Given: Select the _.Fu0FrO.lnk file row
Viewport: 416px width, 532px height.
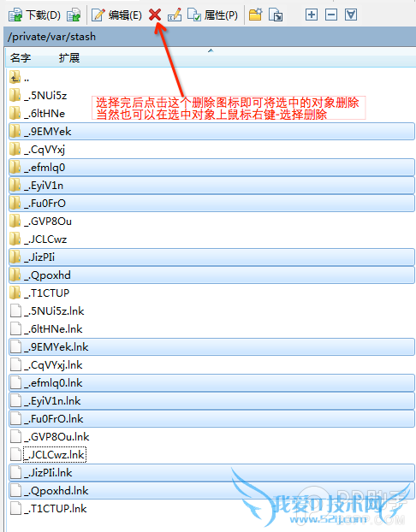Looking at the screenshot, I should (211, 419).
